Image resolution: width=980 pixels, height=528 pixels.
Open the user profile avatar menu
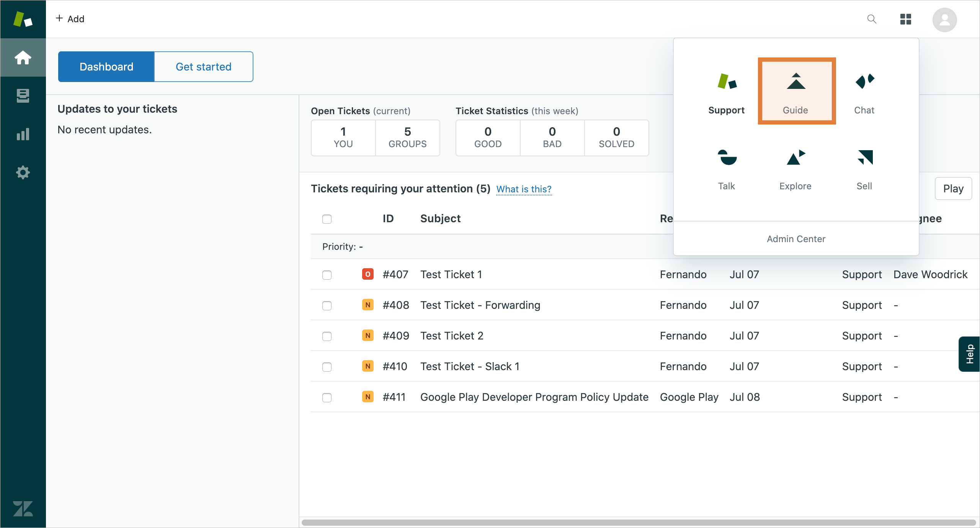[944, 20]
